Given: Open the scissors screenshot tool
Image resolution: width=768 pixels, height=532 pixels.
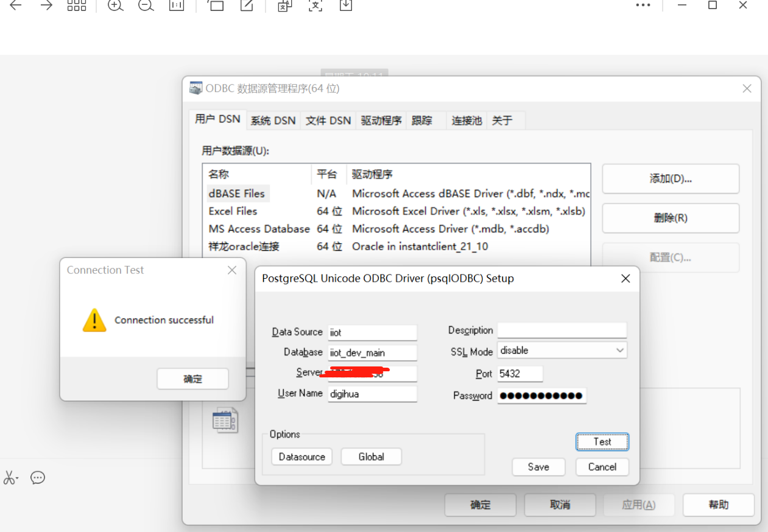Looking at the screenshot, I should point(10,478).
